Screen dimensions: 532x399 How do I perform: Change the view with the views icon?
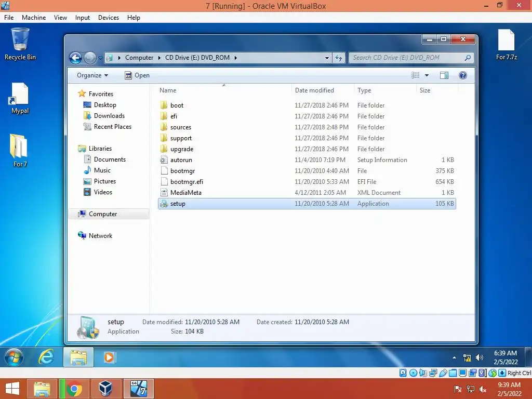(x=415, y=75)
